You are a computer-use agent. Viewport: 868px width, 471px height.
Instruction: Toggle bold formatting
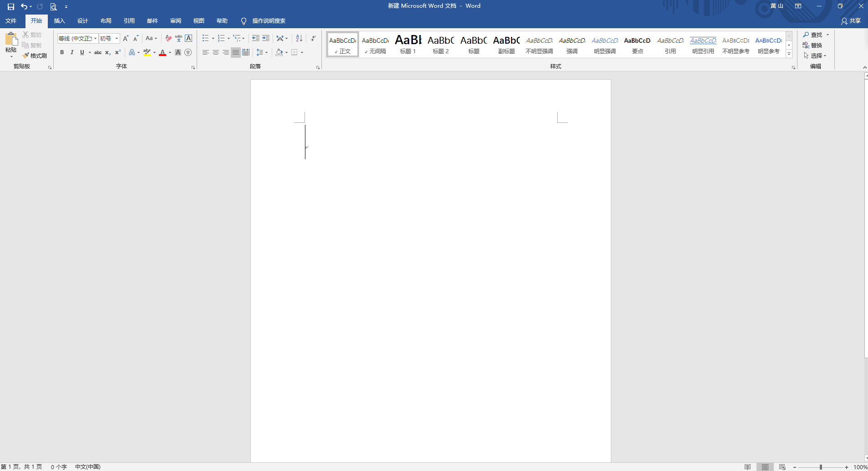point(62,52)
